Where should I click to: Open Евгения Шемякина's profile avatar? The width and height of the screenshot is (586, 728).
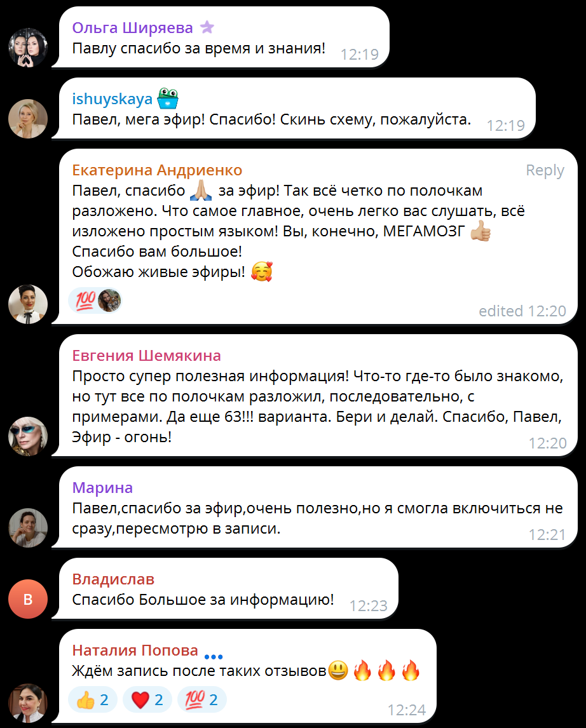tap(29, 436)
